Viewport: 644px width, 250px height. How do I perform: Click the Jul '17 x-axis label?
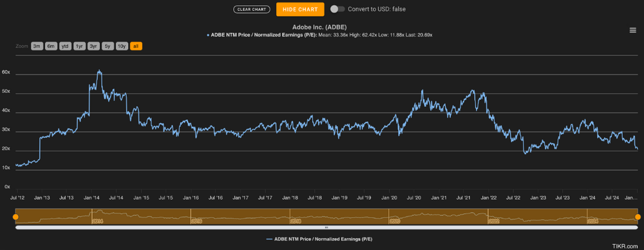click(x=265, y=198)
